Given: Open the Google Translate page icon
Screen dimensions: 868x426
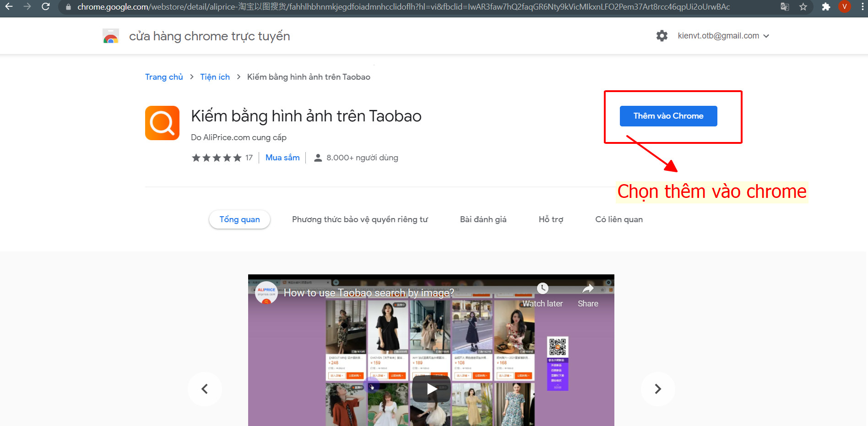Looking at the screenshot, I should [785, 7].
